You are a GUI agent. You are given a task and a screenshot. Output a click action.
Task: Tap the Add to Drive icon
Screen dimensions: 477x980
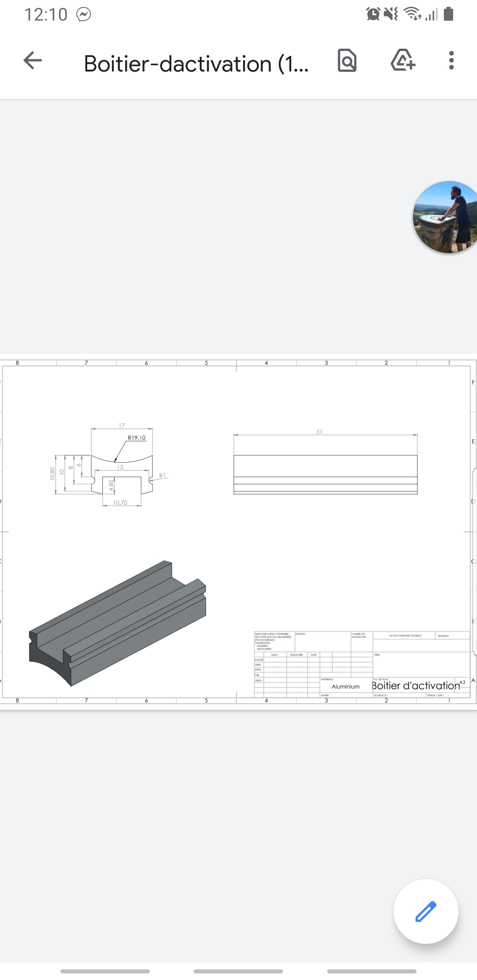[403, 61]
